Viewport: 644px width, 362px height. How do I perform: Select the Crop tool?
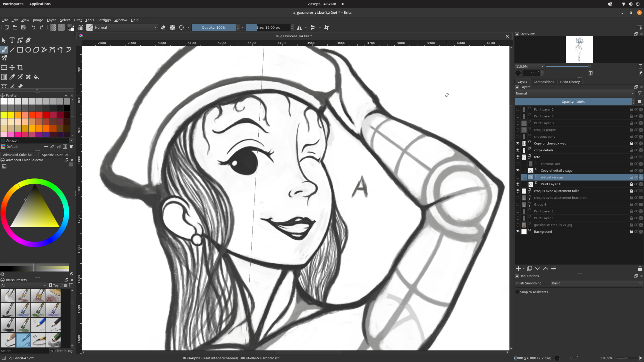pos(20,67)
